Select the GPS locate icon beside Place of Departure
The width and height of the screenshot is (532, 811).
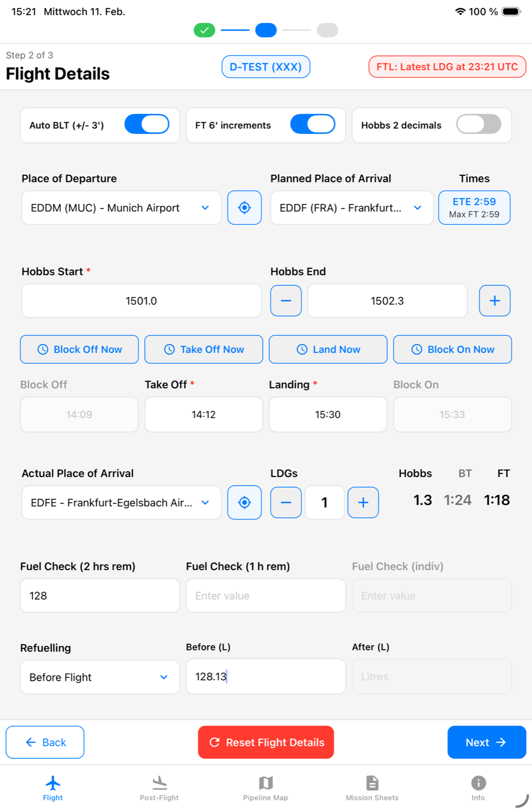(x=244, y=207)
